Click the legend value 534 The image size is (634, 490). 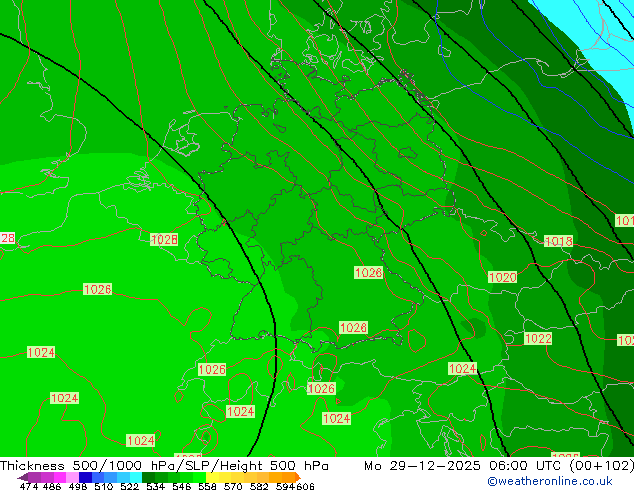click(155, 486)
